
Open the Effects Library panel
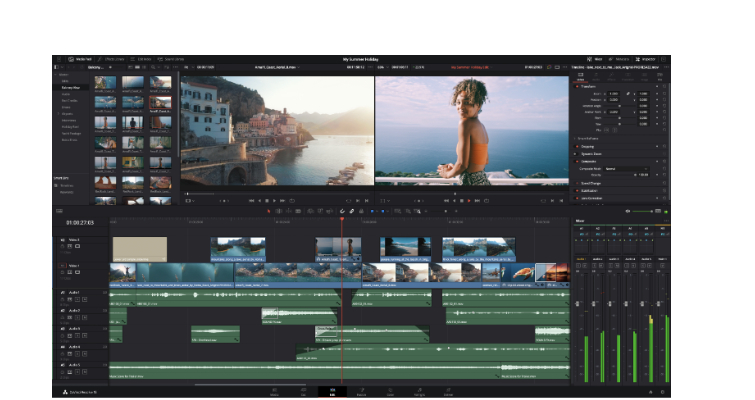(x=110, y=59)
